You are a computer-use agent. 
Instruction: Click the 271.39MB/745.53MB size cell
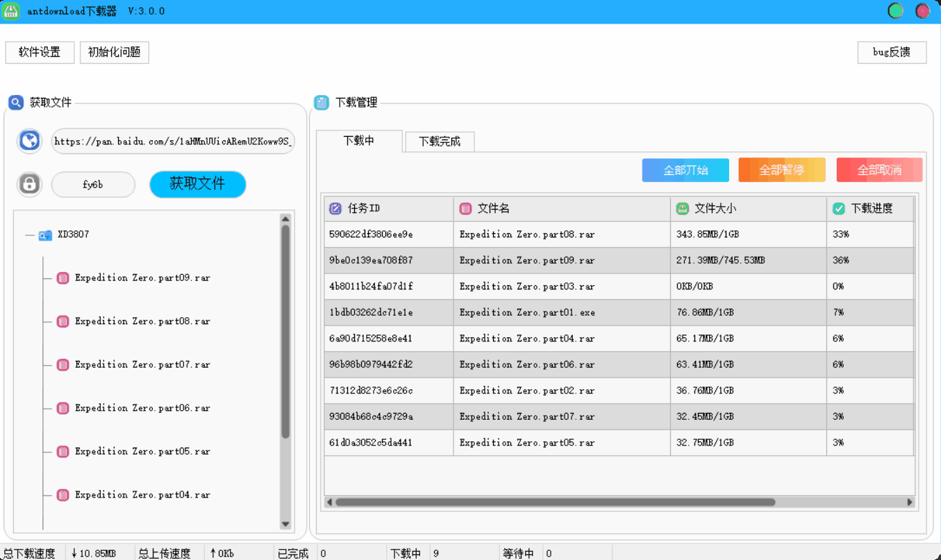749,260
